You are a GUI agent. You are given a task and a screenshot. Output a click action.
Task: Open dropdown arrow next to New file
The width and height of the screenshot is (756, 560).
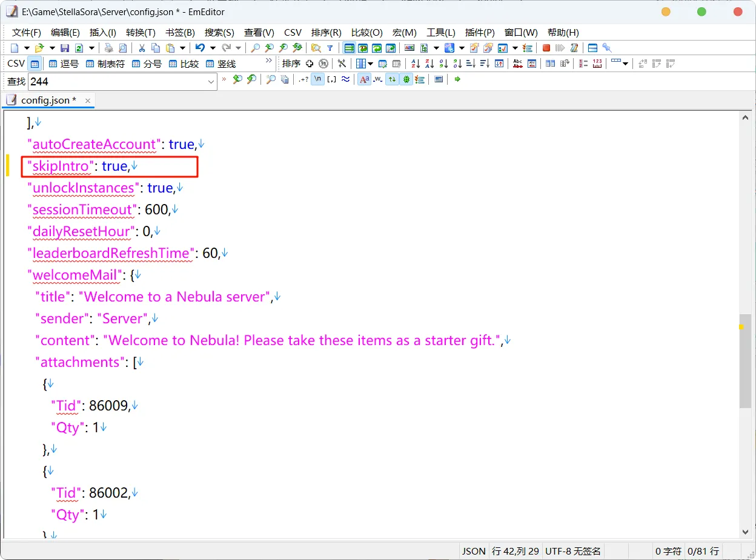(x=27, y=48)
